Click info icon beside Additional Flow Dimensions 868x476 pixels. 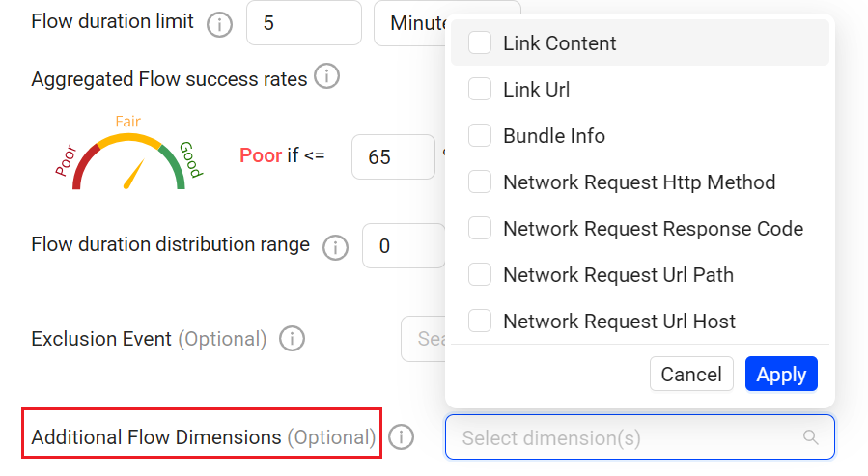point(401,437)
